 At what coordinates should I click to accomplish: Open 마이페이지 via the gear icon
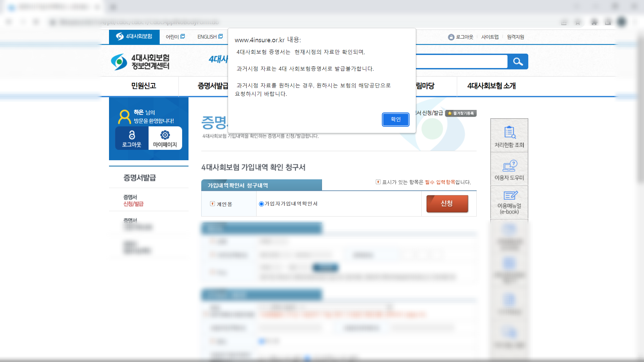[x=165, y=135]
